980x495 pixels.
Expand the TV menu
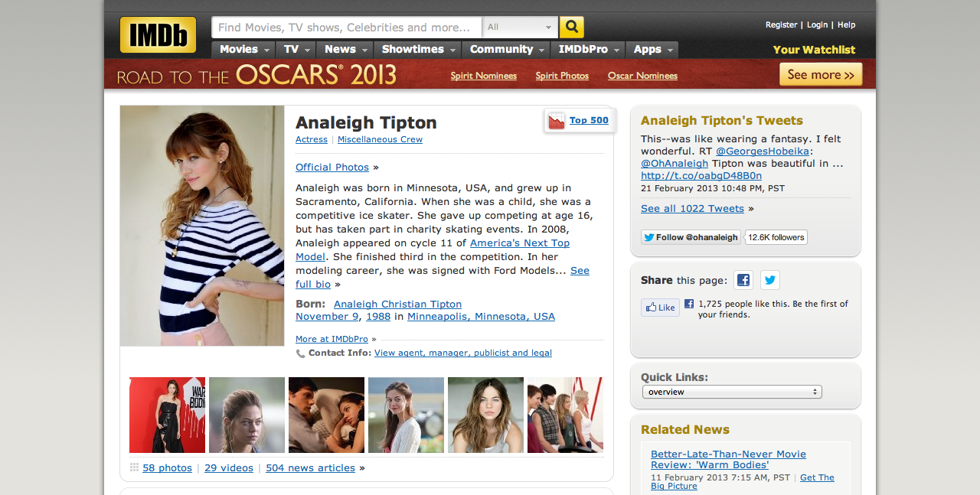[x=296, y=50]
